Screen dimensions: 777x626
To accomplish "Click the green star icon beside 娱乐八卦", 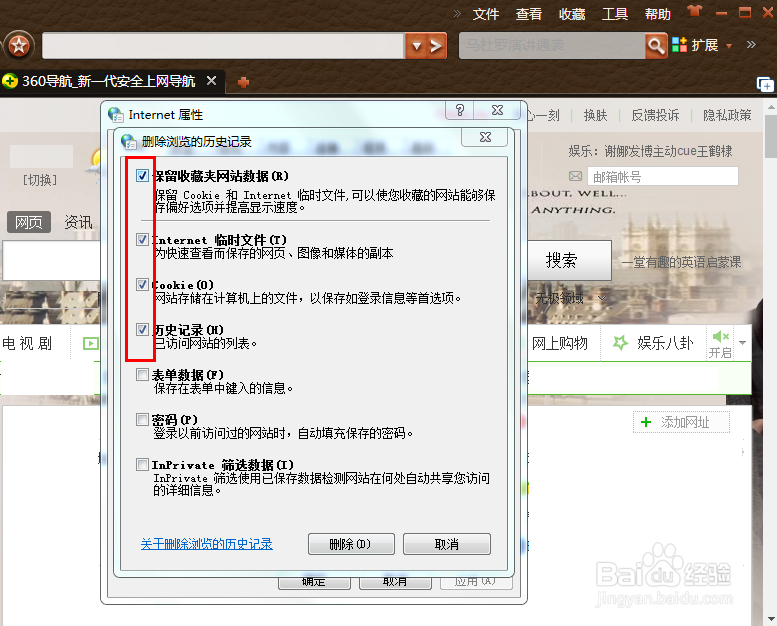I will coord(620,342).
